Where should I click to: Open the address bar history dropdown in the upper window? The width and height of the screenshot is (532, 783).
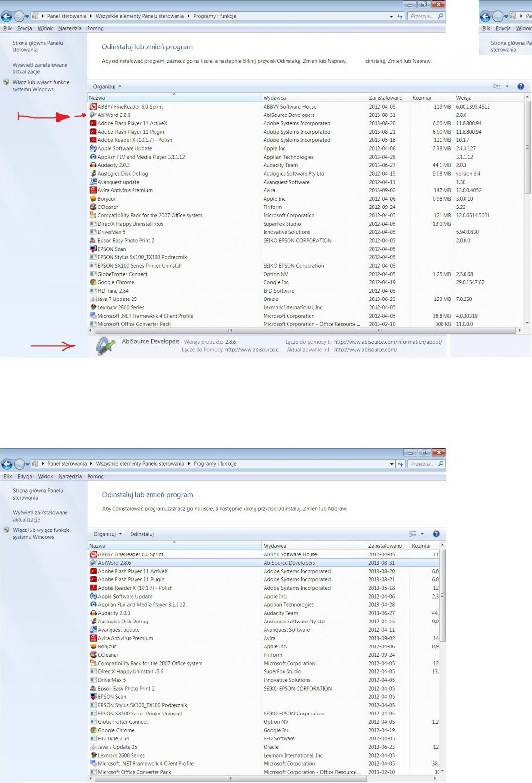point(391,16)
